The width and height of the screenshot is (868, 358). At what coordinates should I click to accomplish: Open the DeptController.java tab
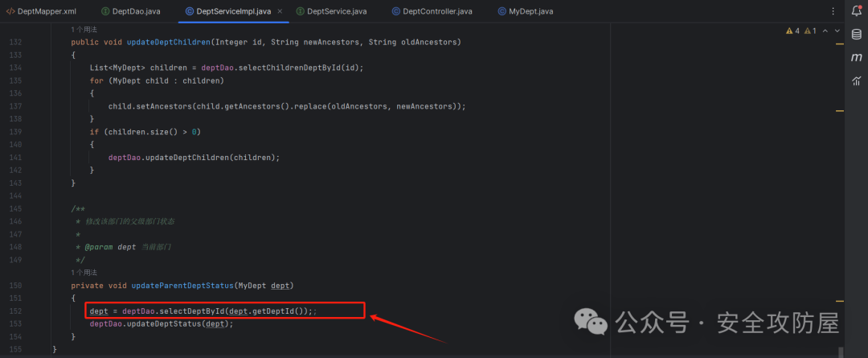433,11
